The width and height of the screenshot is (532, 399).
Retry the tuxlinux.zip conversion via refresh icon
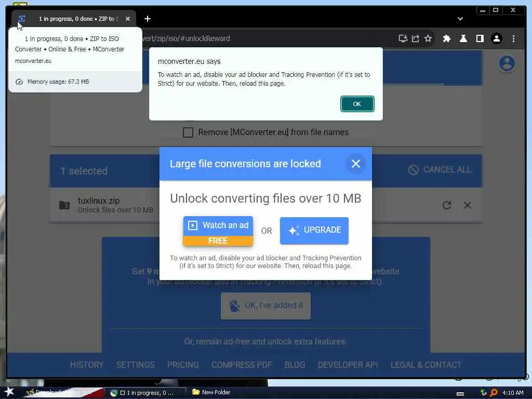pyautogui.click(x=446, y=205)
